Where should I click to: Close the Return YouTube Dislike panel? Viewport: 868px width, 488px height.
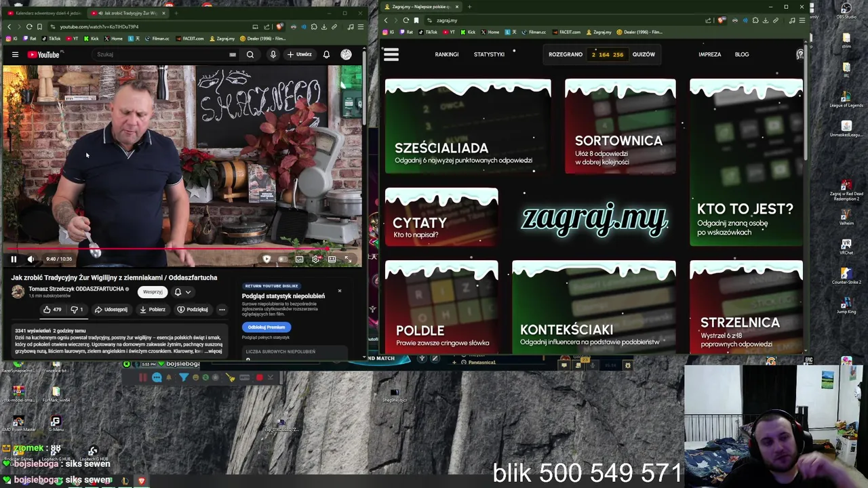340,291
